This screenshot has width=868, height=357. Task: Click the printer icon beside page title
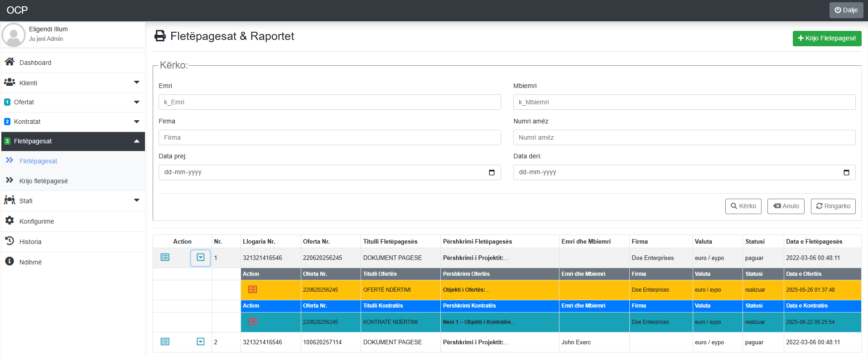(x=160, y=36)
